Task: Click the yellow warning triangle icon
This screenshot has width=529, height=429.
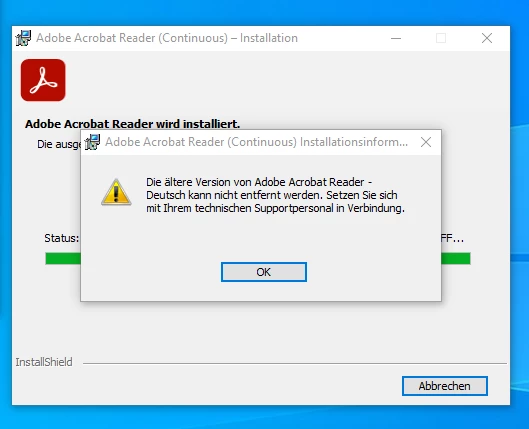Action: click(x=116, y=192)
